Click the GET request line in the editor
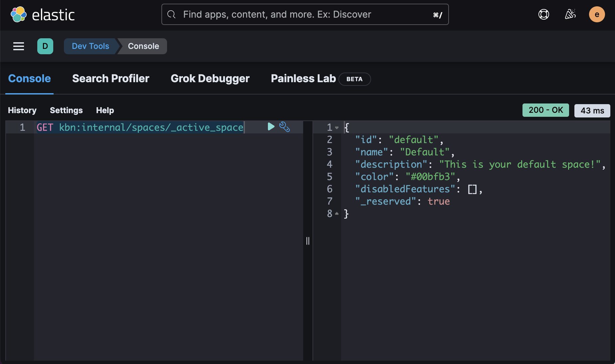 140,127
